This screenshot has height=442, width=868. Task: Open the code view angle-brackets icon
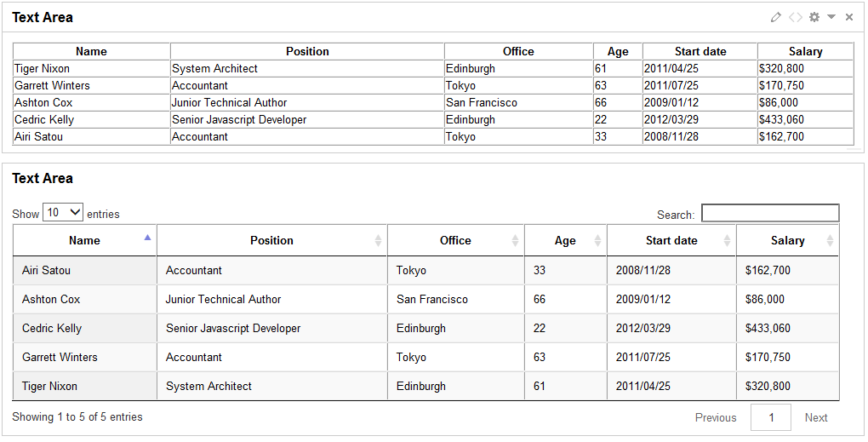[x=796, y=17]
